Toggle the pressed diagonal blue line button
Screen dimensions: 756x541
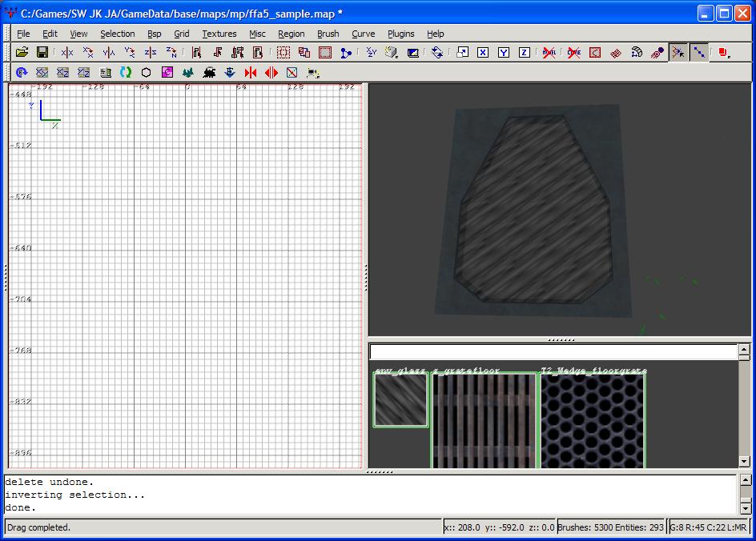tap(698, 52)
